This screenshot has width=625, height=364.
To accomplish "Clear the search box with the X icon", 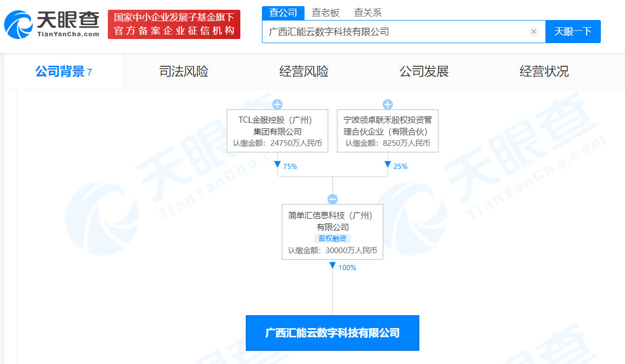I will point(534,32).
